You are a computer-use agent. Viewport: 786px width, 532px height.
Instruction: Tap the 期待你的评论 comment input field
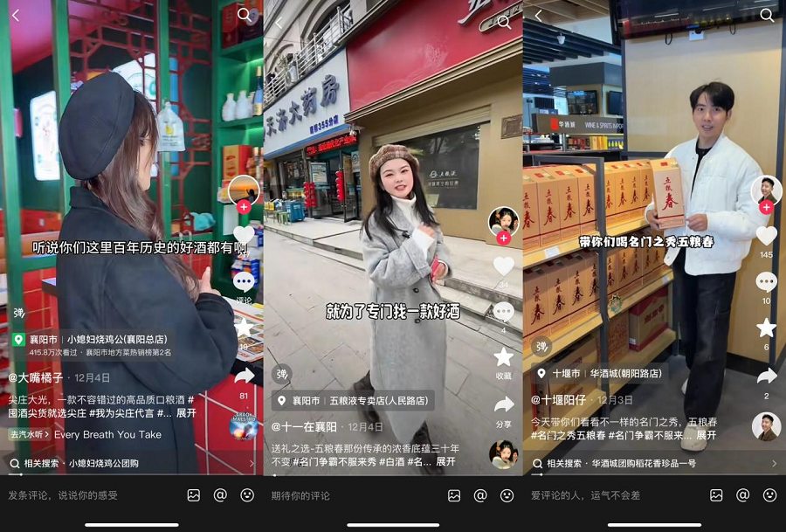point(349,495)
